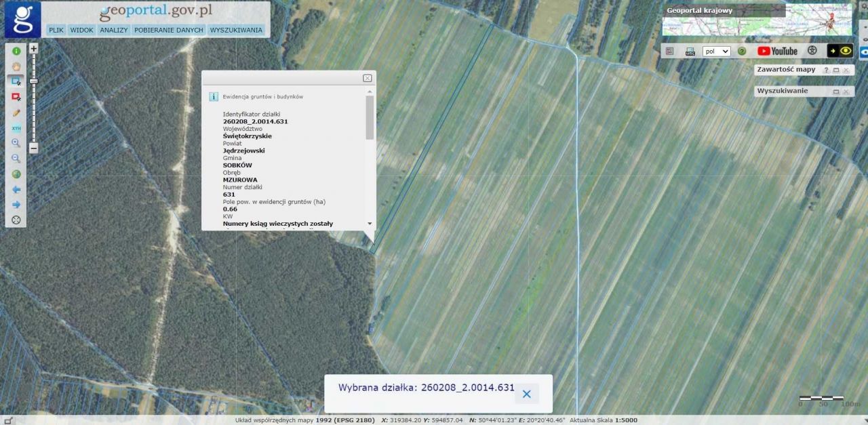Click the Wyszukiwanie panel title
Image resolution: width=868 pixels, height=425 pixels.
coord(782,91)
